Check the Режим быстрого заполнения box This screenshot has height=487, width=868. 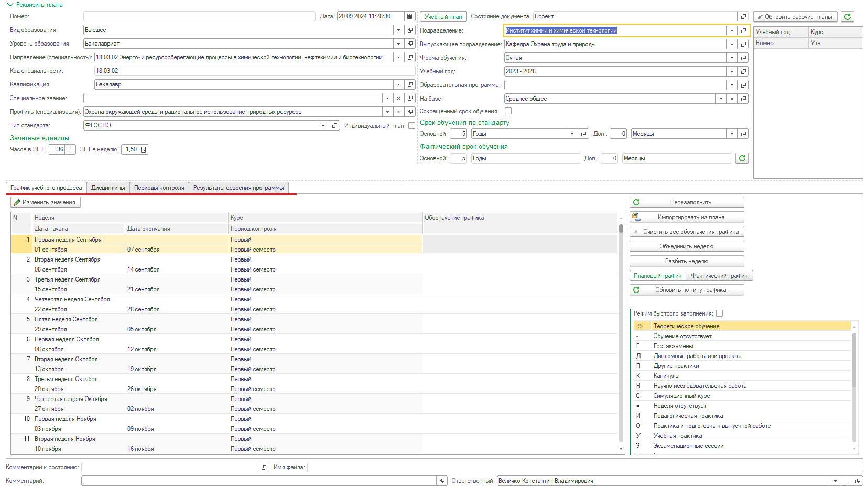719,313
